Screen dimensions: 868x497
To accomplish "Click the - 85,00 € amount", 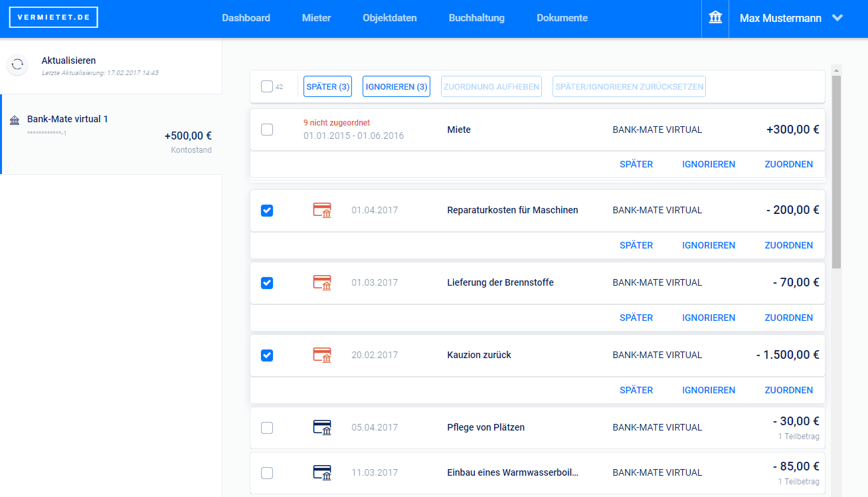I will (x=796, y=466).
